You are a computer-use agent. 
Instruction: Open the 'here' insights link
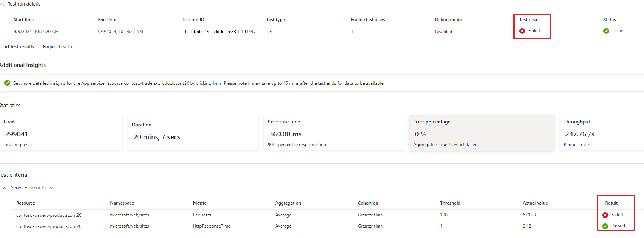point(217,83)
